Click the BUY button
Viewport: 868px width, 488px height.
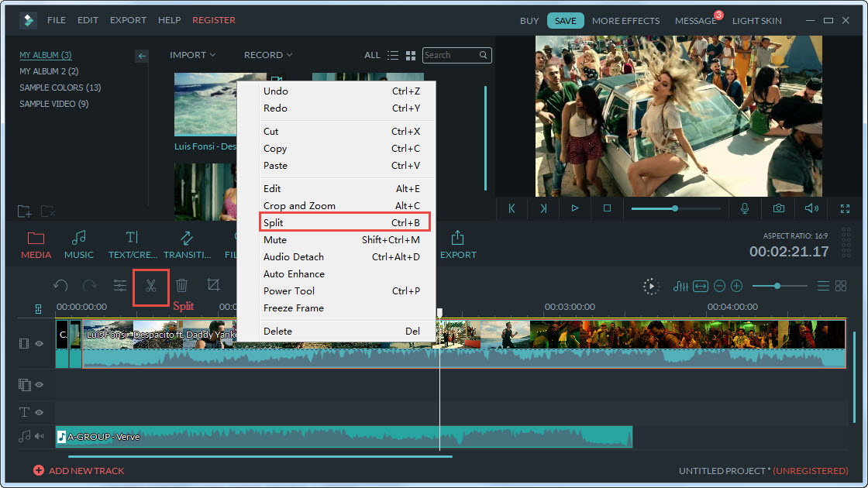pyautogui.click(x=529, y=20)
